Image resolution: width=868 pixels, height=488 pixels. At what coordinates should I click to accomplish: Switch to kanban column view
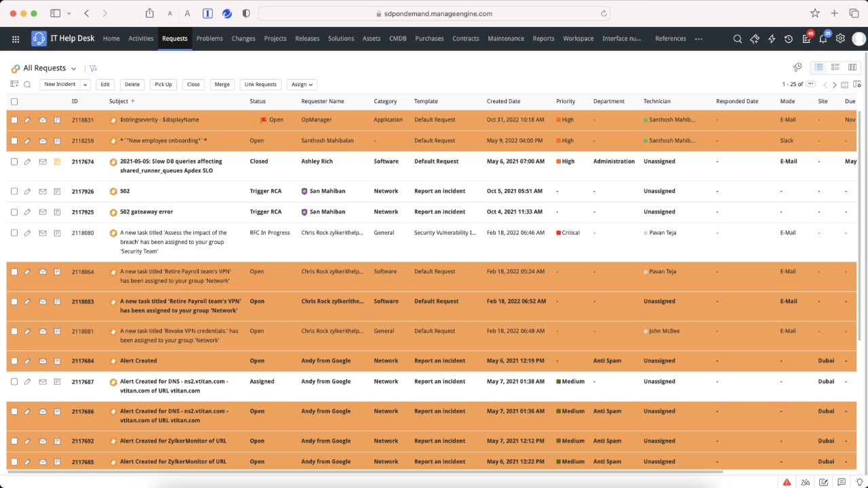852,67
